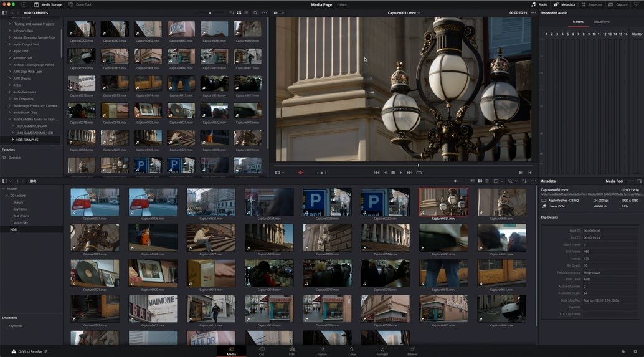Open media pool clip display dropdown
Image resolution: width=644 pixels, height=357 pixels.
click(498, 181)
